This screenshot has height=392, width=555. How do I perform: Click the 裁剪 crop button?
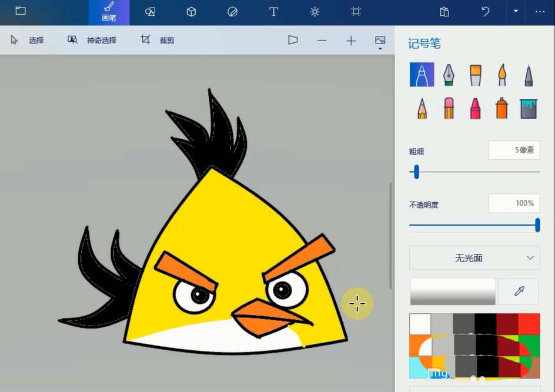point(157,40)
